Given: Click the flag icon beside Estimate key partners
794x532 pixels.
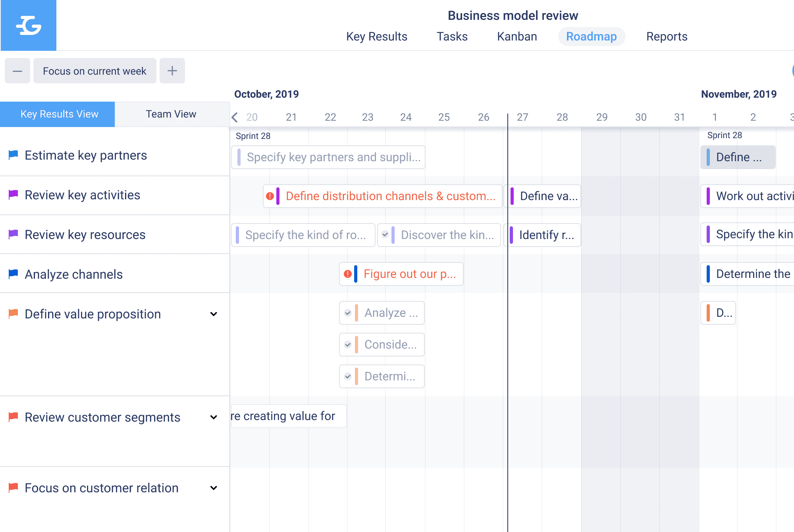Looking at the screenshot, I should coord(13,155).
